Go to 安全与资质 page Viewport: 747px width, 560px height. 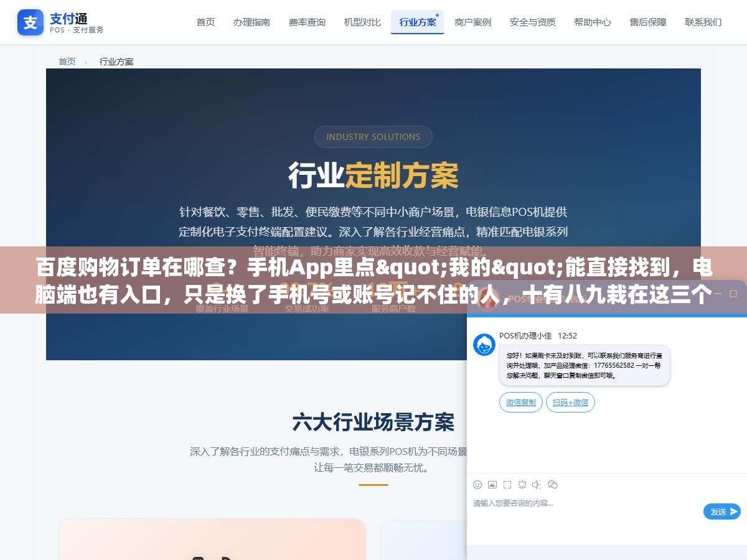click(x=533, y=22)
